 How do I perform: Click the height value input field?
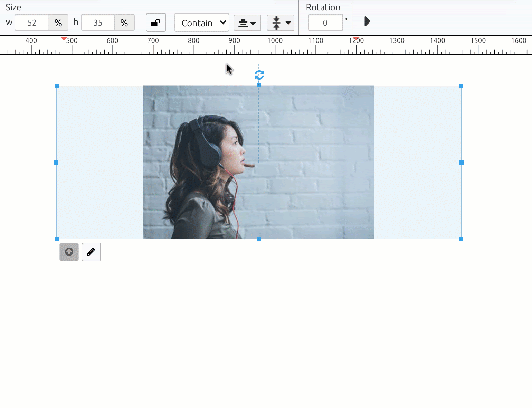click(x=98, y=23)
